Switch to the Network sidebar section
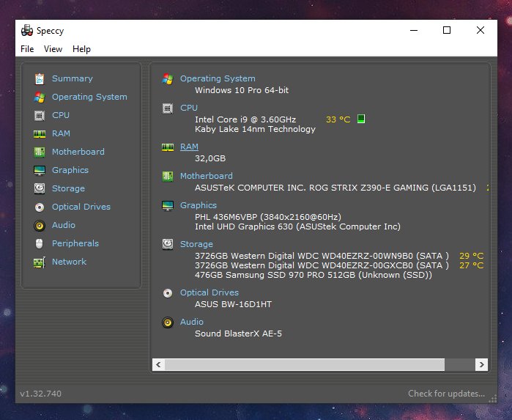Viewport: 512px width, 420px height. 70,262
